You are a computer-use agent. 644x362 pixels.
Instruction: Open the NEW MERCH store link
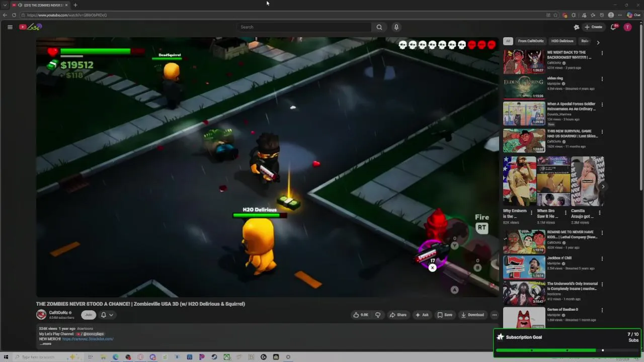click(x=88, y=339)
